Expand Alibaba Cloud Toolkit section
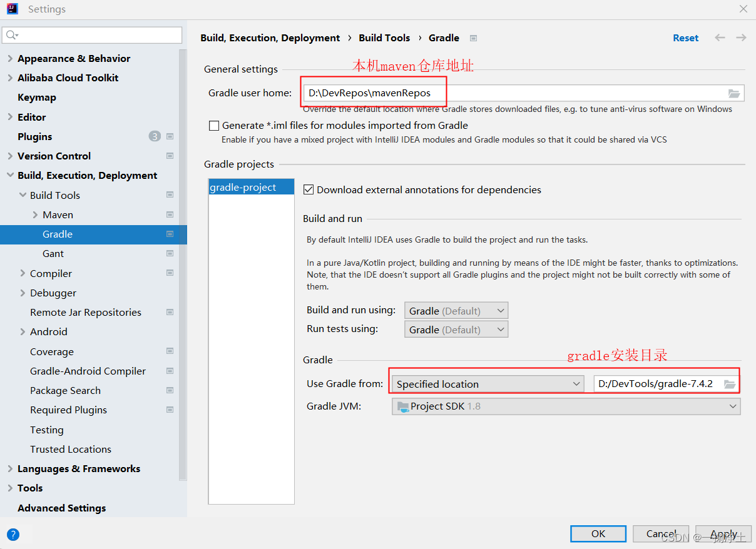Screen dimensions: 756x549 [10, 78]
